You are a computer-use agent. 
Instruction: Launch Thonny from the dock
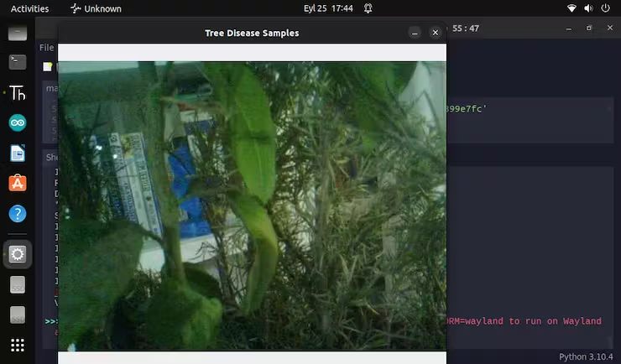coord(18,92)
